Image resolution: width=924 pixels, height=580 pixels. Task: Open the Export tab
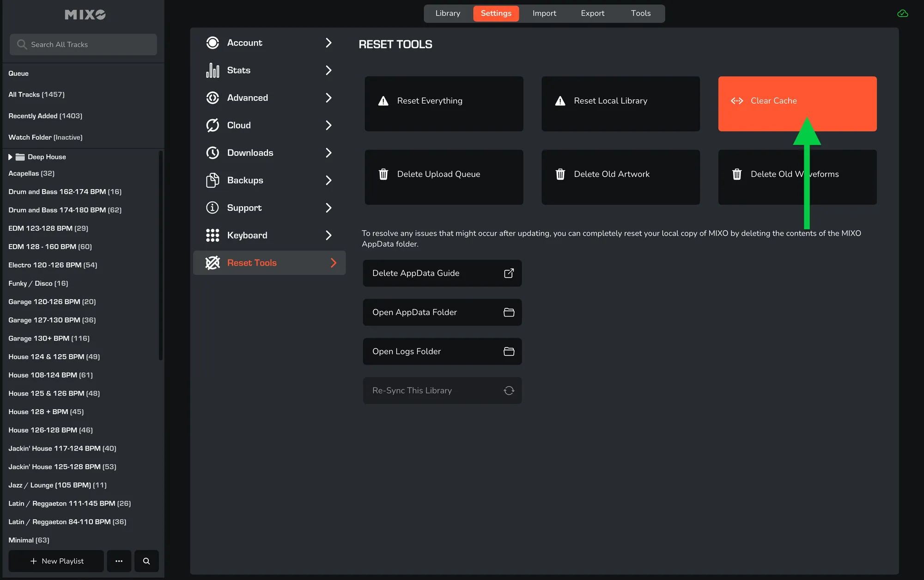tap(592, 13)
